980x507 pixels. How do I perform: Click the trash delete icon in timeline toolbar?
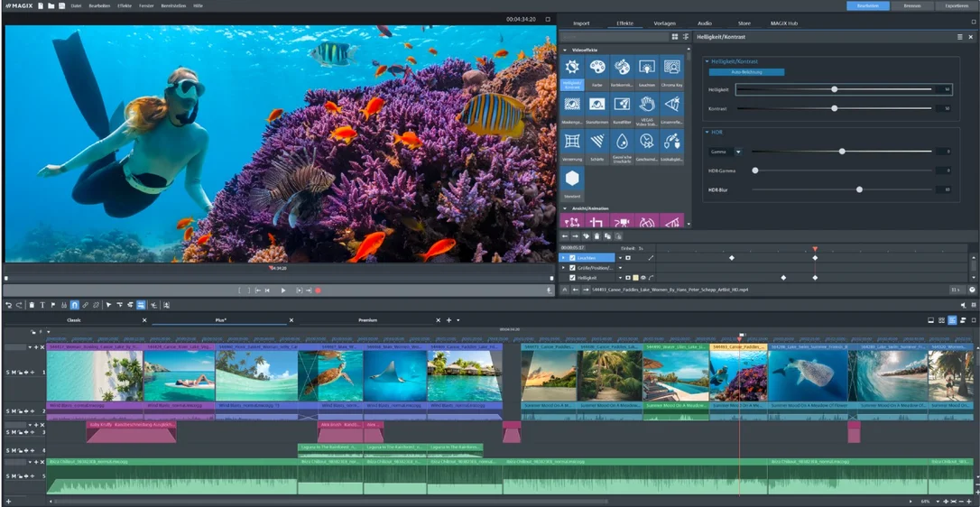coord(32,305)
